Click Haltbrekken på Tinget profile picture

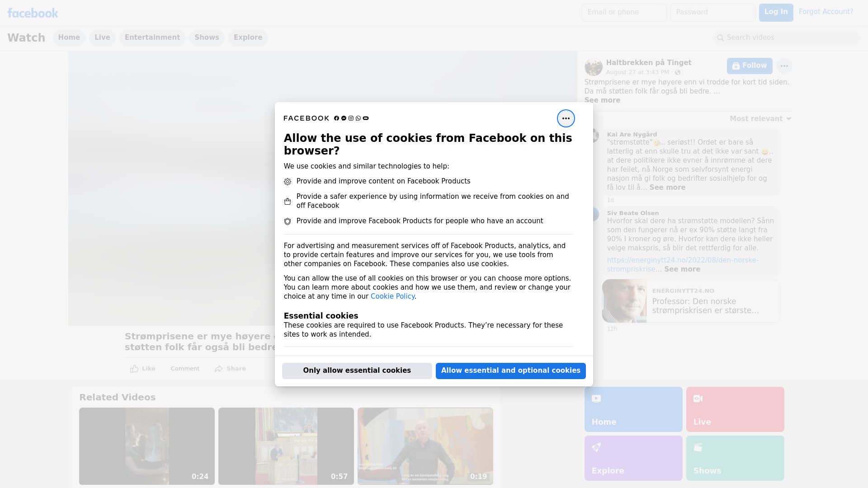coord(593,67)
